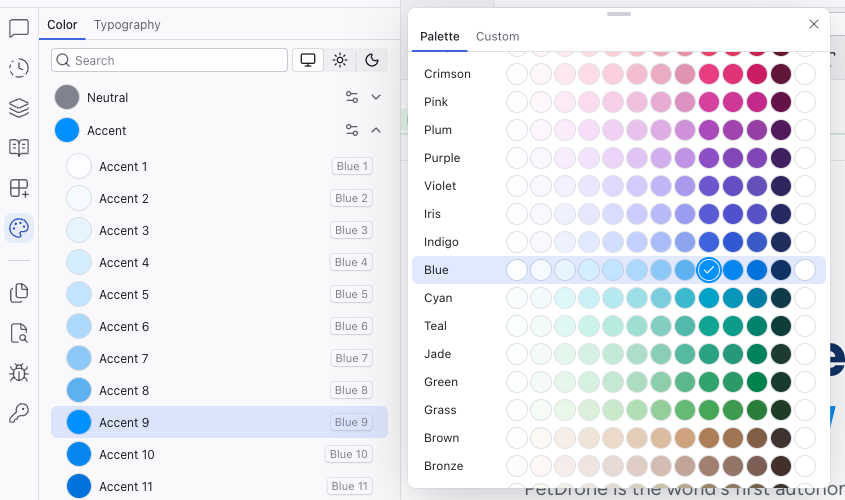This screenshot has height=500, width=845.
Task: Open the bug debug panel
Action: point(19,373)
